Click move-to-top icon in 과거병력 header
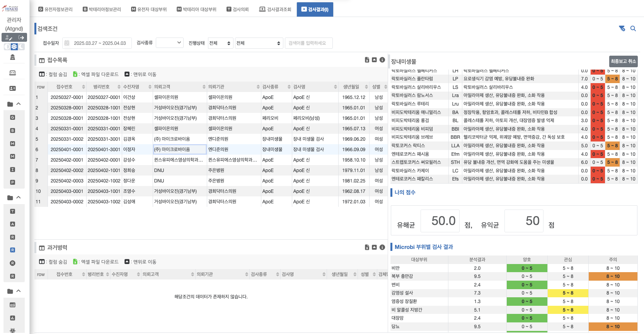This screenshot has width=644, height=334. [x=374, y=247]
